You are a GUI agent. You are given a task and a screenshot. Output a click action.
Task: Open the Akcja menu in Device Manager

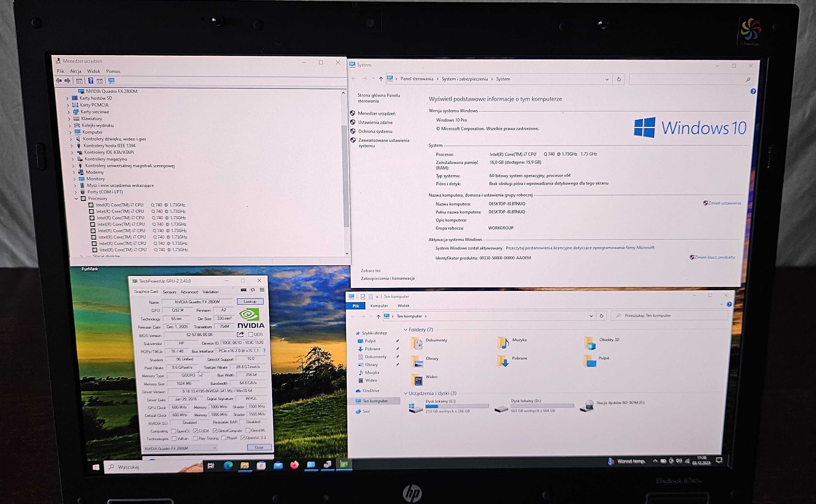coord(76,71)
